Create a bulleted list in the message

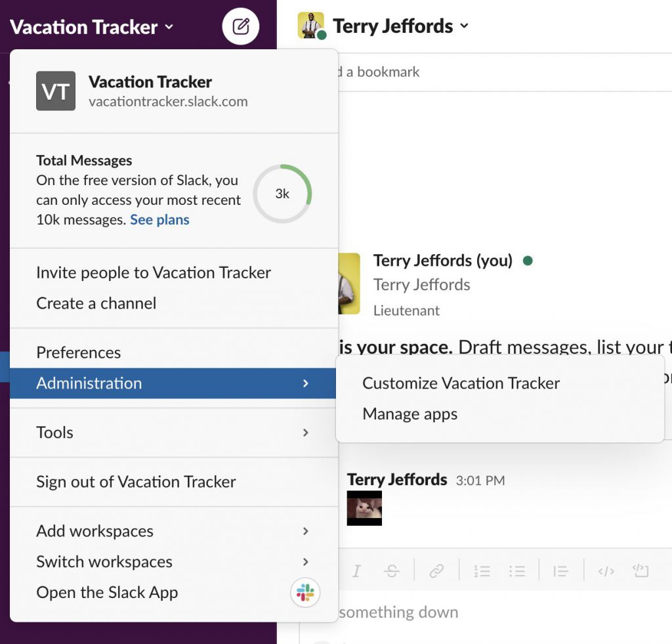click(518, 571)
